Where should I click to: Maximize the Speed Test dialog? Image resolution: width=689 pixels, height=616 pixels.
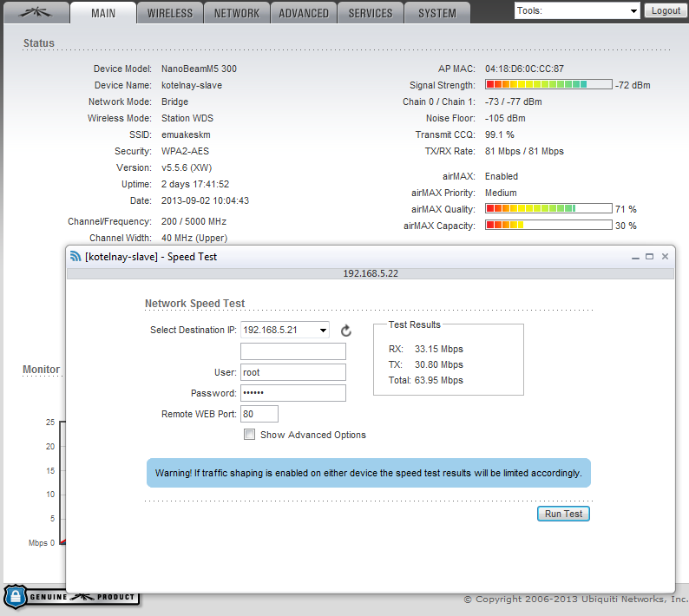click(x=649, y=257)
